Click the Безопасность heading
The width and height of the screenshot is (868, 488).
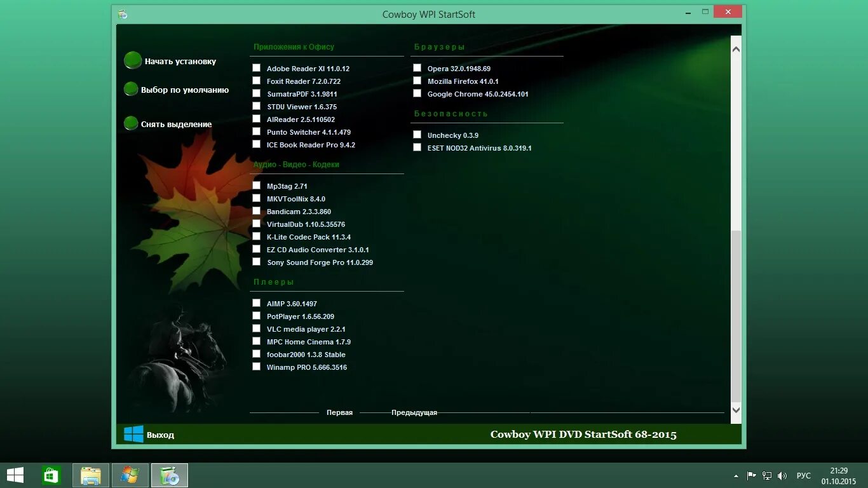pos(451,114)
